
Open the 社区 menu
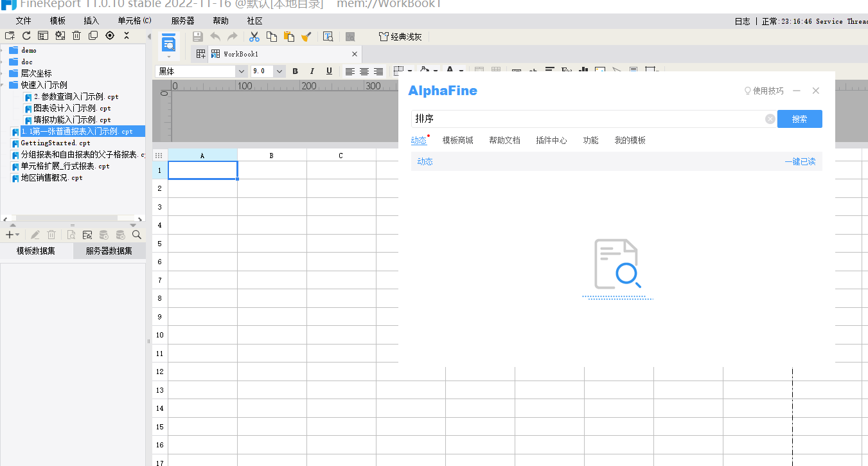(254, 21)
